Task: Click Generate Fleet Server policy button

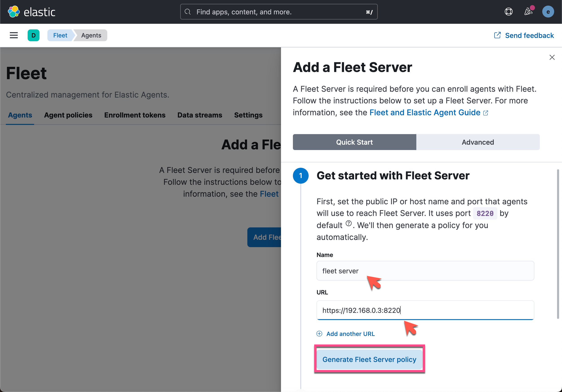Action: pos(369,359)
